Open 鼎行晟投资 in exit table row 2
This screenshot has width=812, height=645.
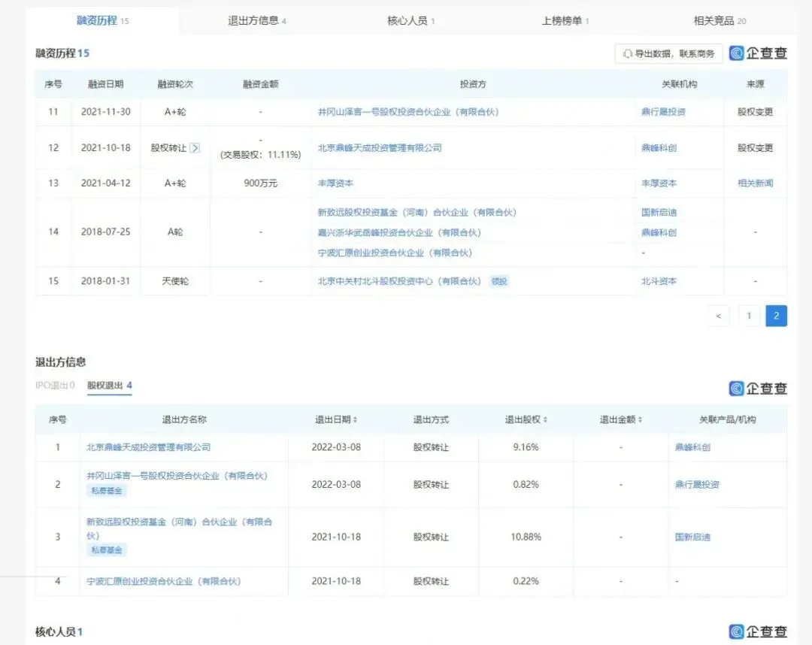(697, 485)
